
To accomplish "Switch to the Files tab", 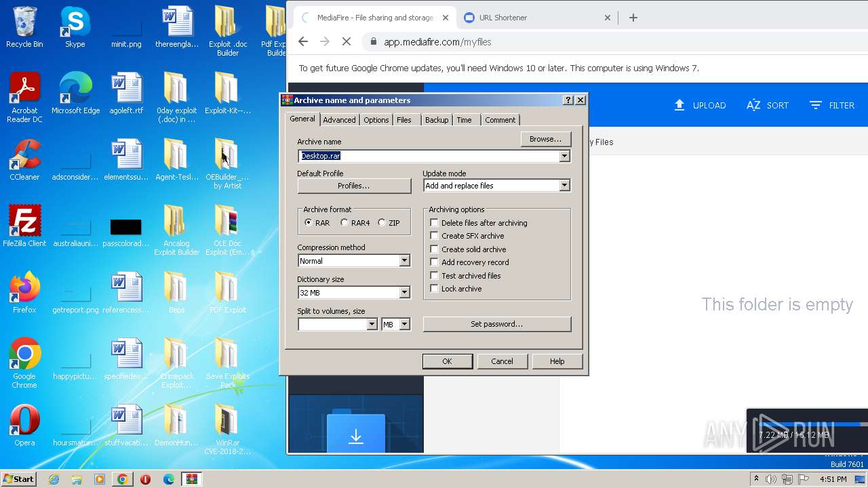I will click(x=404, y=120).
